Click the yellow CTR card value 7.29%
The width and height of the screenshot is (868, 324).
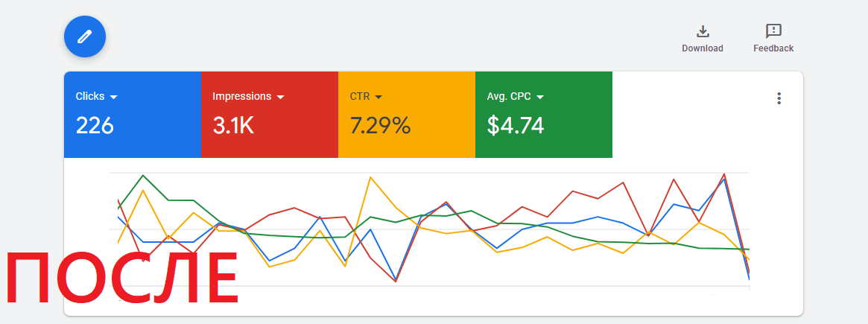(x=380, y=126)
